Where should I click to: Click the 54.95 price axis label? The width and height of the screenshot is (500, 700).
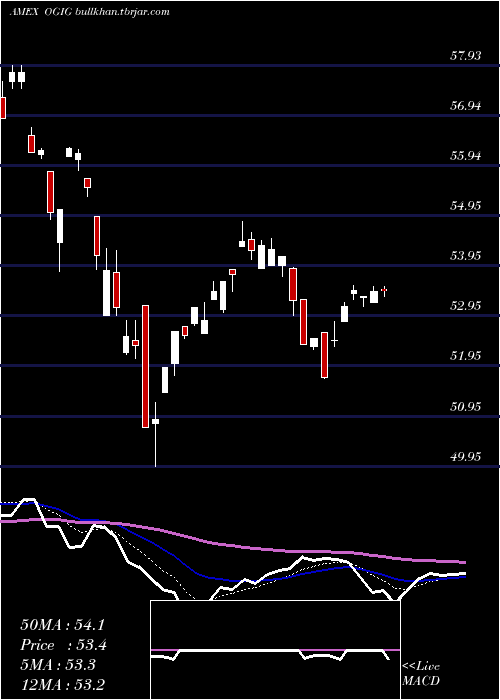[x=465, y=206]
